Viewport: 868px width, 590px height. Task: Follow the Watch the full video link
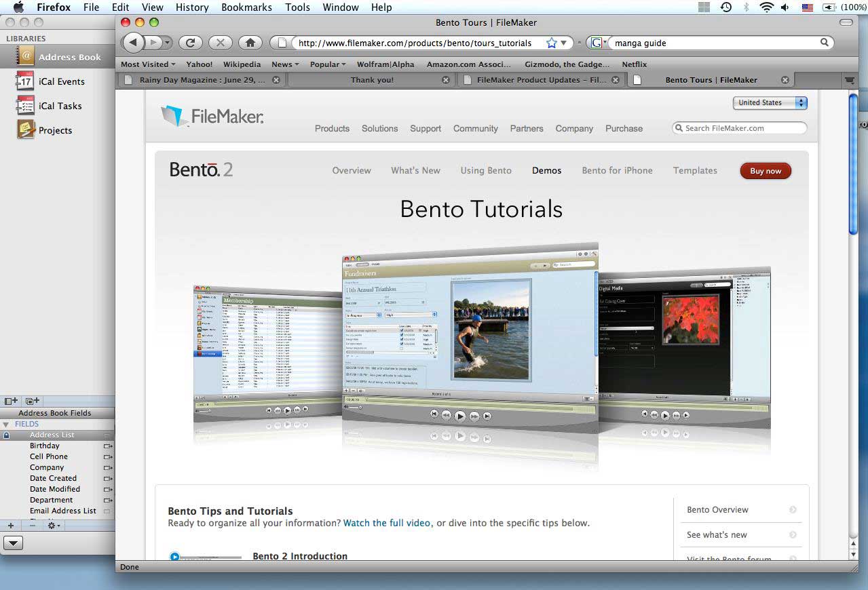[387, 523]
